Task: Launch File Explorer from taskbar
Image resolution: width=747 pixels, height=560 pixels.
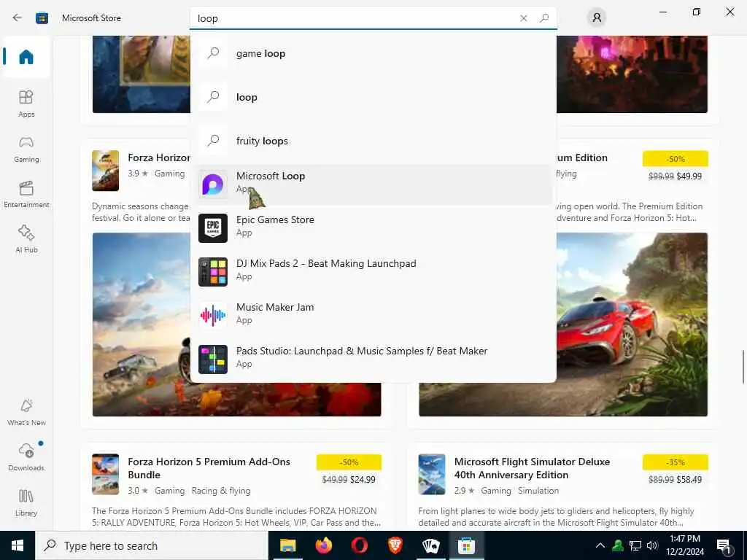Action: click(x=287, y=545)
